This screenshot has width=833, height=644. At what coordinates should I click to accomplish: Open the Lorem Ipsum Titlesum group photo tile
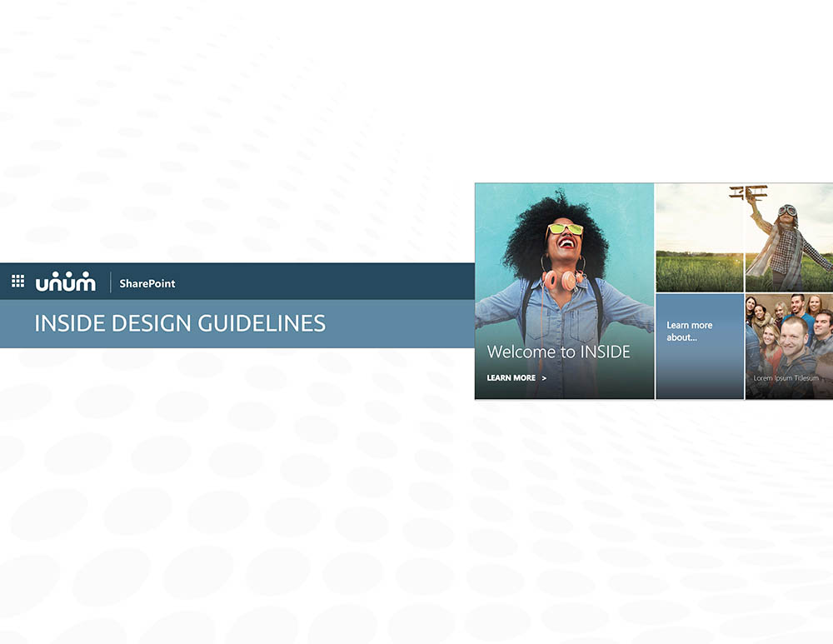click(x=789, y=346)
